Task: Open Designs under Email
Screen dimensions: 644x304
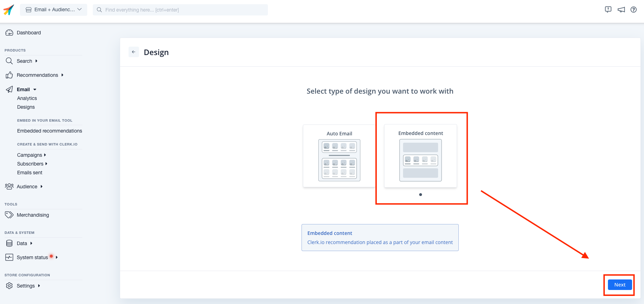Action: 26,107
